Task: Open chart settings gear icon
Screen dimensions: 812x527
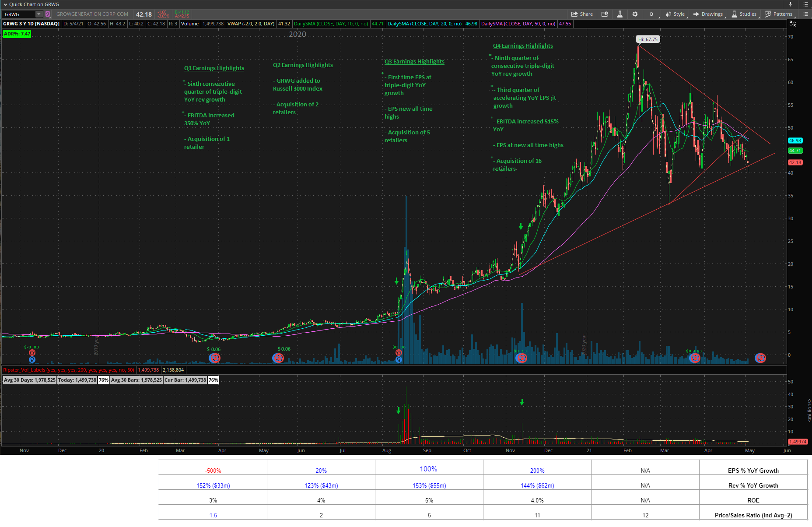Action: (x=635, y=14)
